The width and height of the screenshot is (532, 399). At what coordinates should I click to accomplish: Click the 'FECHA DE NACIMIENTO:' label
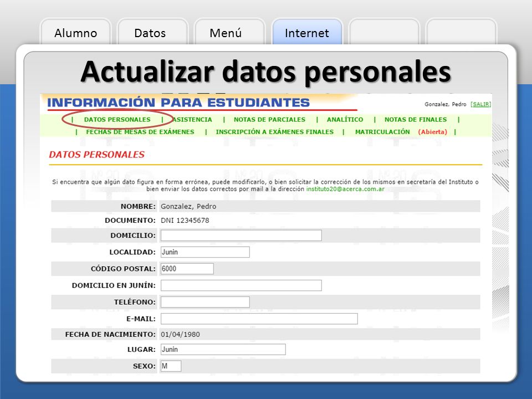point(110,334)
